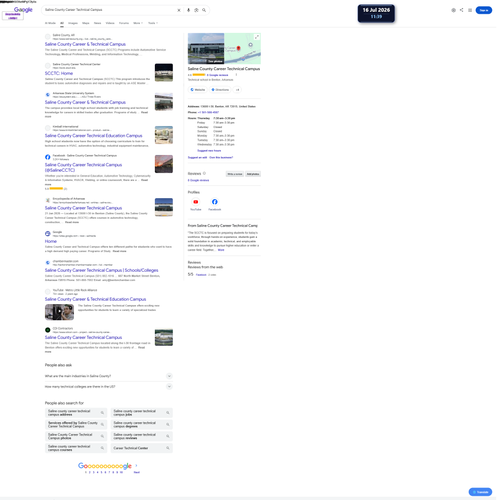499x500 pixels.
Task: Open the Tools dropdown
Action: pos(153,23)
